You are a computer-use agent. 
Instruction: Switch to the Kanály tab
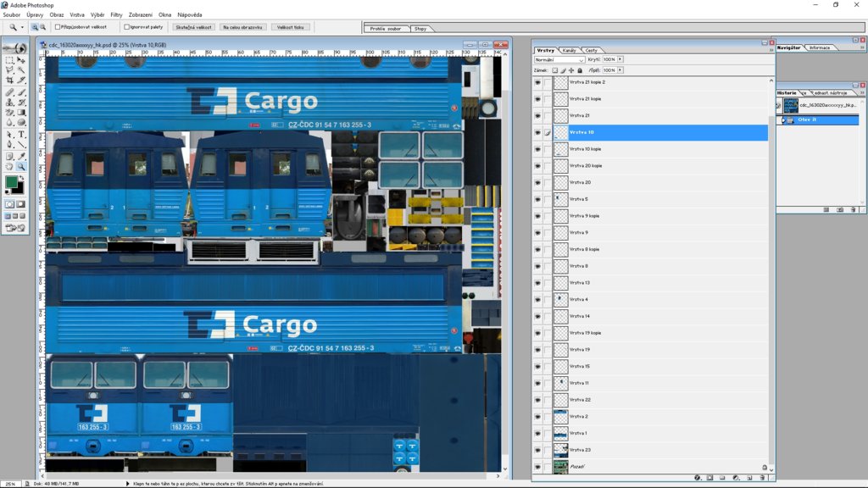569,50
